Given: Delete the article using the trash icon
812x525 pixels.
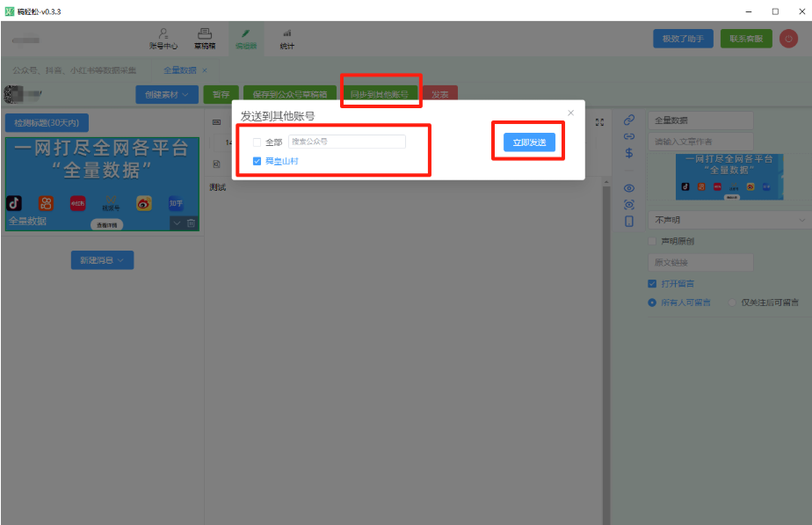Looking at the screenshot, I should 191,223.
